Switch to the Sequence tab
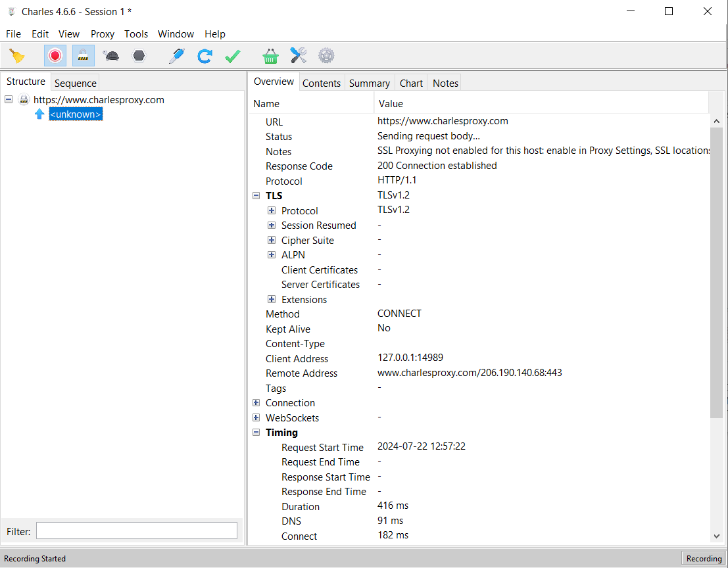This screenshot has width=728, height=568. (x=75, y=83)
